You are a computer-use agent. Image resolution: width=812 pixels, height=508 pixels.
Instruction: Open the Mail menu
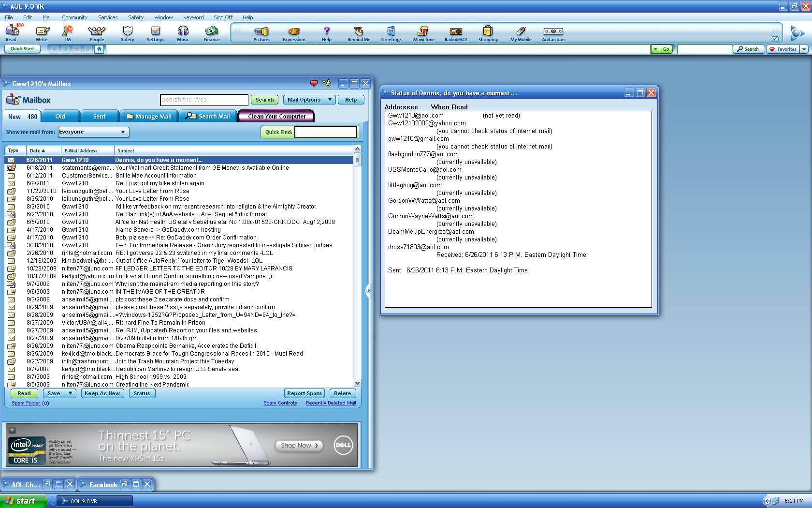[47, 17]
